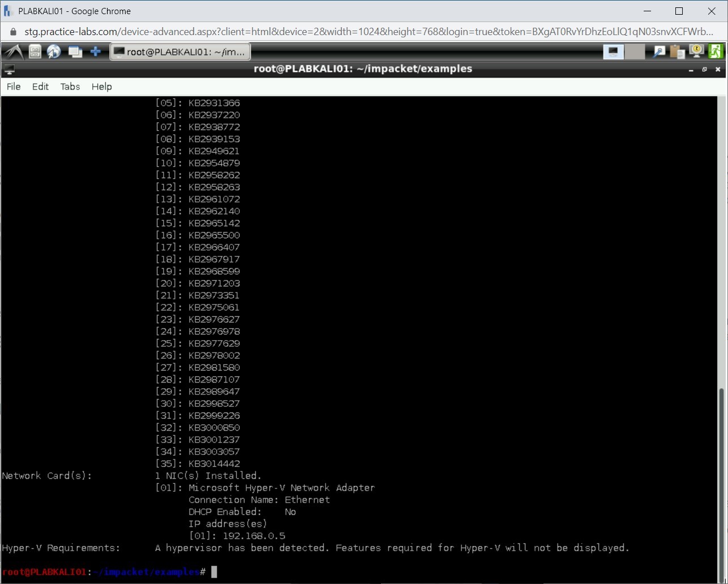The height and width of the screenshot is (584, 728).
Task: Launch the file manager from panel
Action: (35, 52)
